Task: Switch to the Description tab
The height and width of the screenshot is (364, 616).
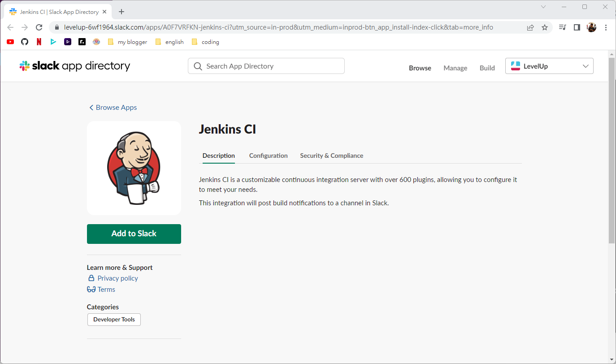Action: [219, 156]
